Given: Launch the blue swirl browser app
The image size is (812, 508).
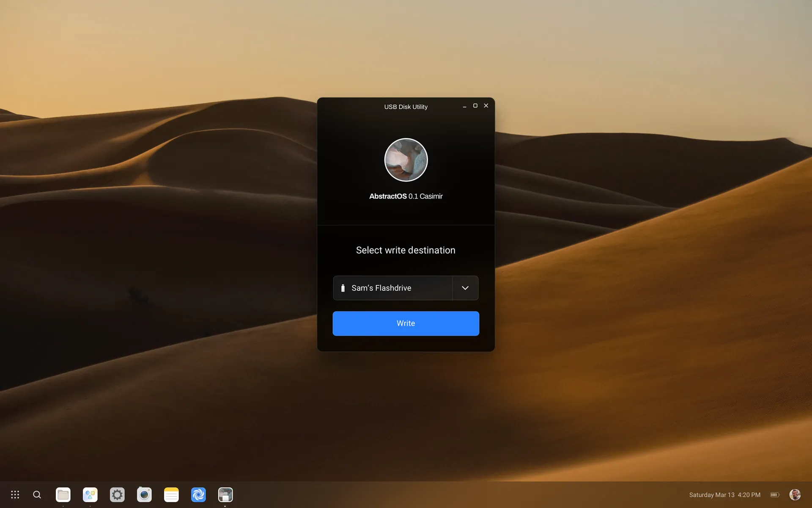Looking at the screenshot, I should (x=198, y=494).
